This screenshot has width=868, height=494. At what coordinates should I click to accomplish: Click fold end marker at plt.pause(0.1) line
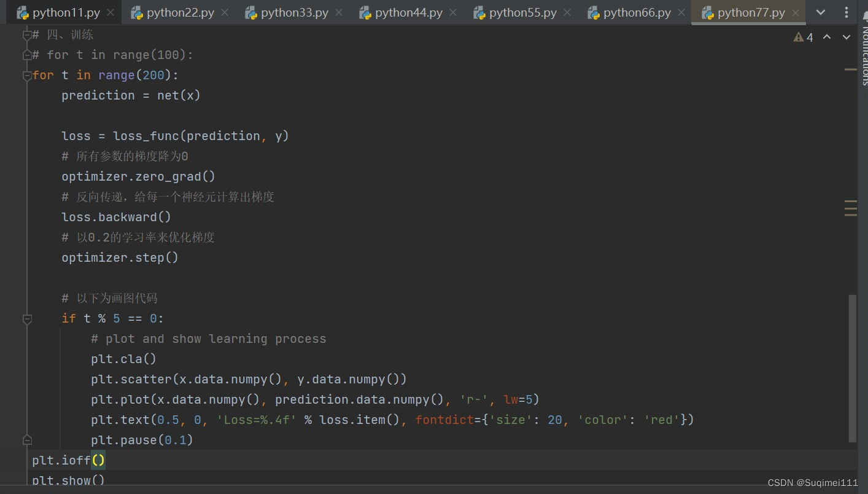tap(27, 440)
